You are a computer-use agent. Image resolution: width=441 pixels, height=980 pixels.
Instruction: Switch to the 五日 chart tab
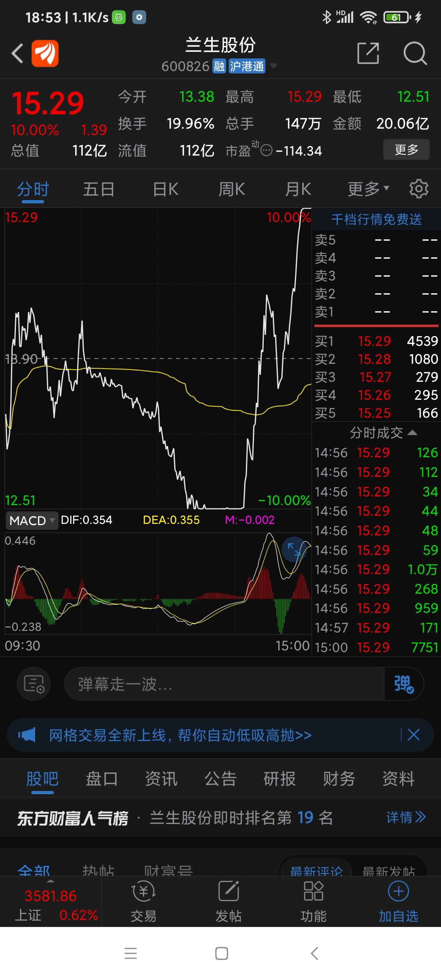pyautogui.click(x=99, y=189)
